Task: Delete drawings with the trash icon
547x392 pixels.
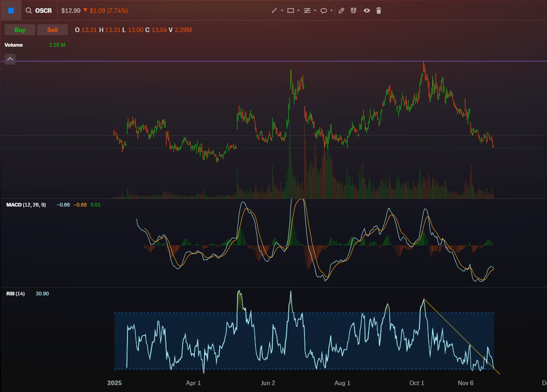Action: click(379, 11)
